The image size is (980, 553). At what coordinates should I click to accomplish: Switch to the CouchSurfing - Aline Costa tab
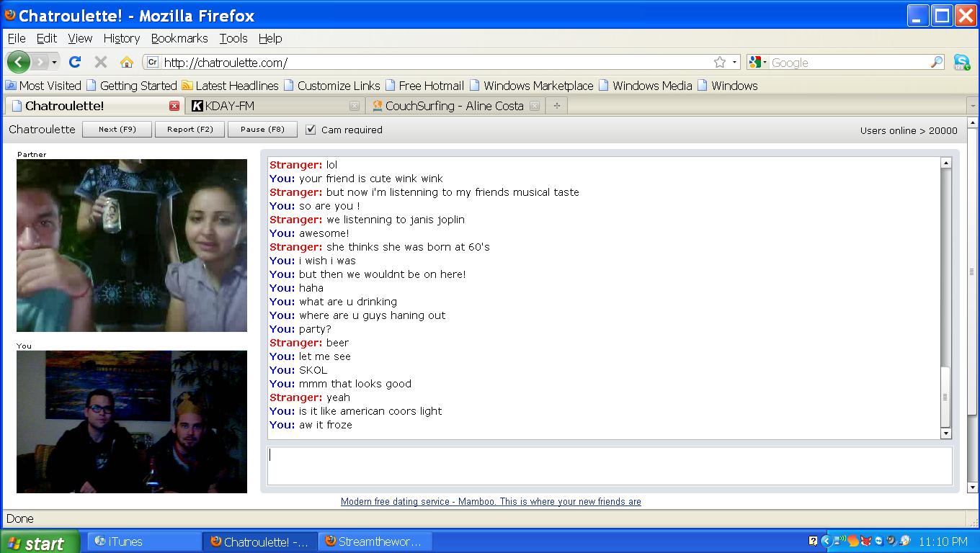point(455,106)
